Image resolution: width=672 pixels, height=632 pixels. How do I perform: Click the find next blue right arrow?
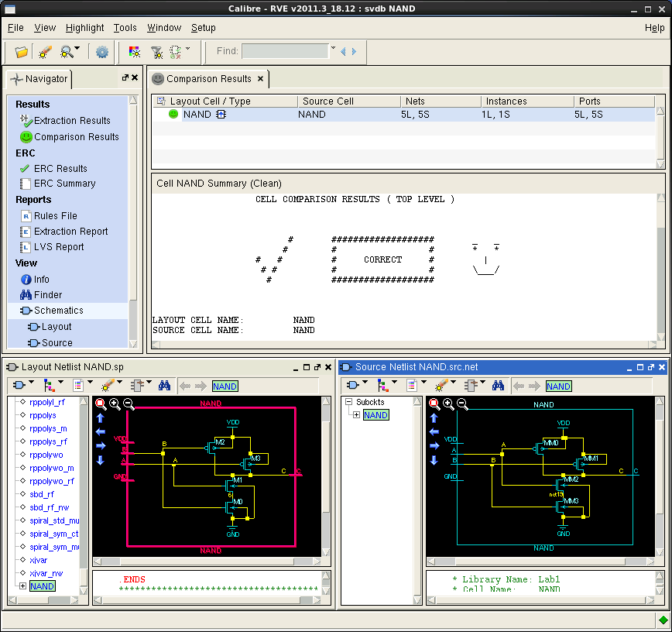point(354,51)
